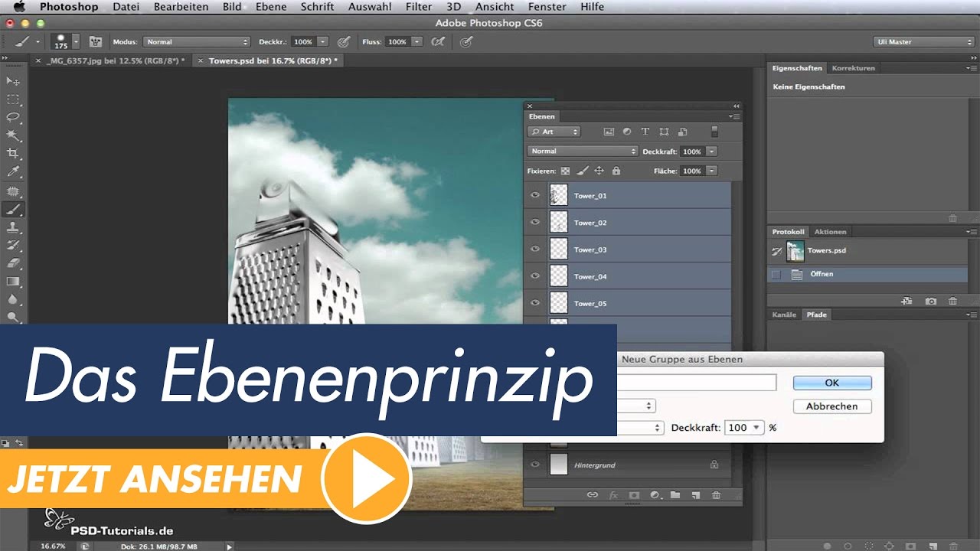The width and height of the screenshot is (980, 551).
Task: Click adjustment layer filter icon
Action: [x=626, y=132]
